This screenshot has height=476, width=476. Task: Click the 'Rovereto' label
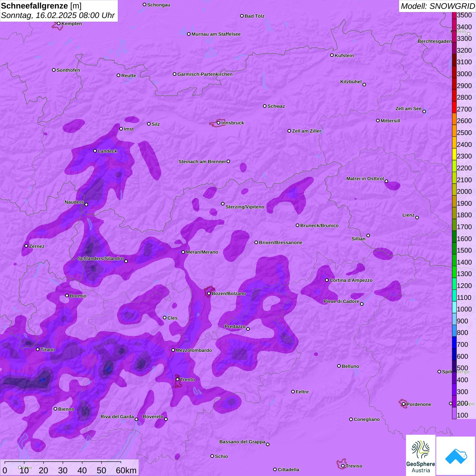(x=153, y=417)
